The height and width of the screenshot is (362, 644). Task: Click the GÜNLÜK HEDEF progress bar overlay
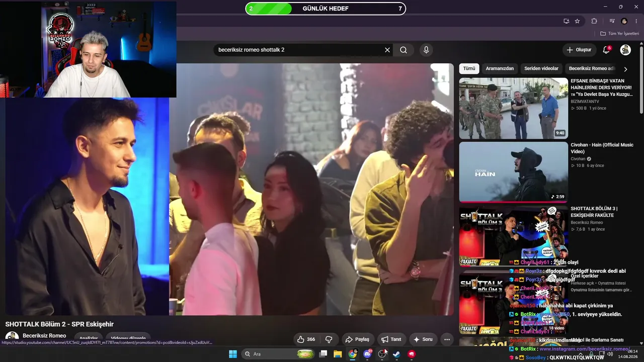point(326,9)
